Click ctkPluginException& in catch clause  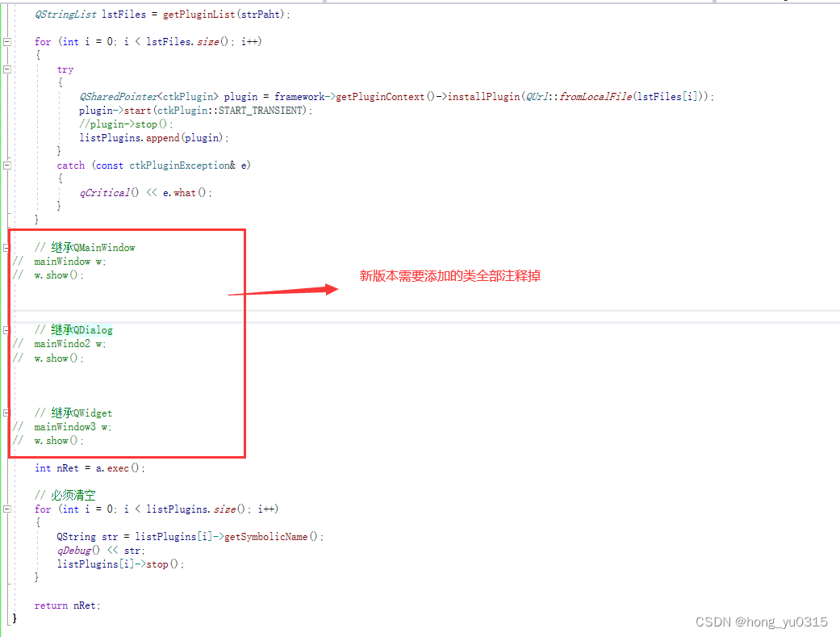[x=182, y=166]
